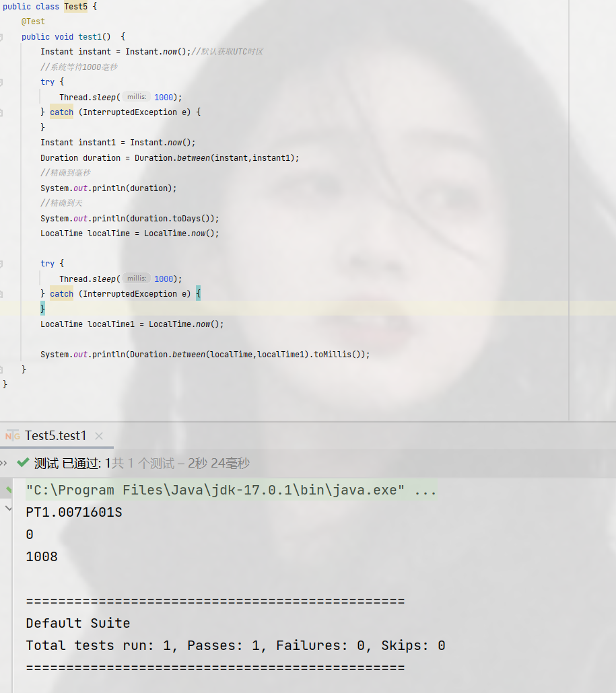Click the gutter marker beside public void test1()
Screen dimensions: 616x693
(5, 36)
